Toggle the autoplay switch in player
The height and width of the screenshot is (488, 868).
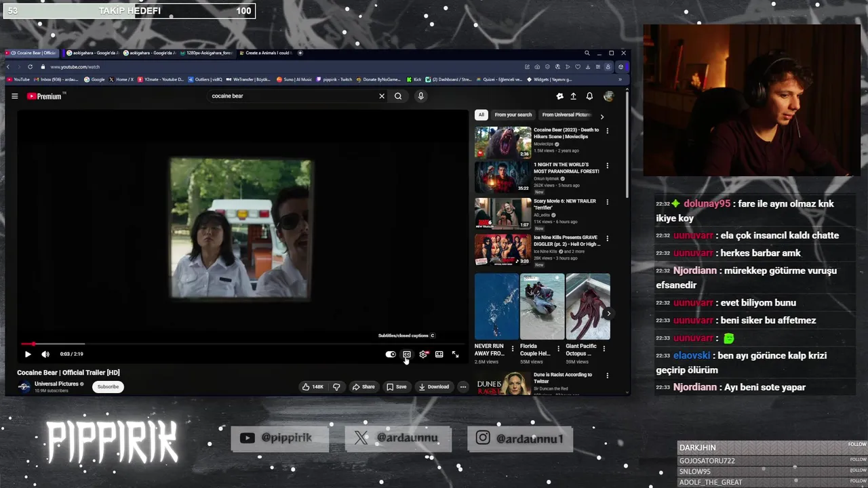(391, 354)
